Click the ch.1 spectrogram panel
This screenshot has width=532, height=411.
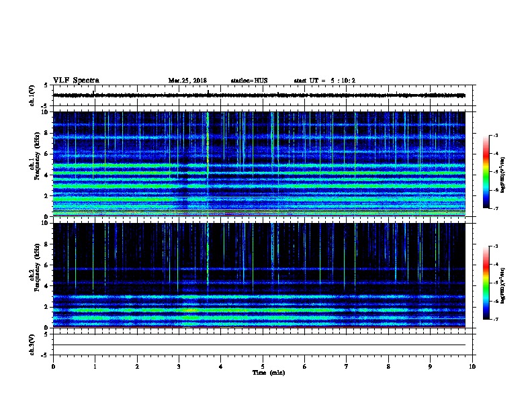click(259, 164)
